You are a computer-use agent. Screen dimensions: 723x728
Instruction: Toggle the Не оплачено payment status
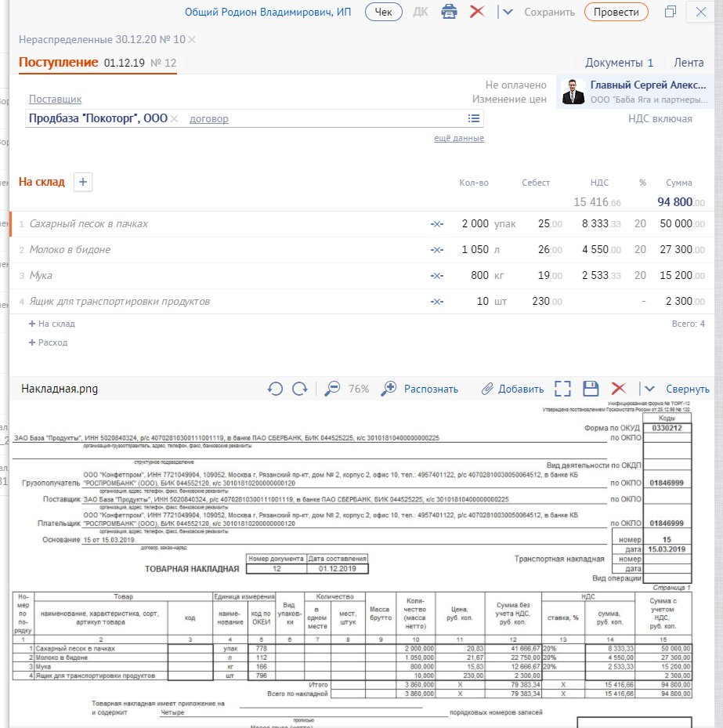[x=515, y=85]
